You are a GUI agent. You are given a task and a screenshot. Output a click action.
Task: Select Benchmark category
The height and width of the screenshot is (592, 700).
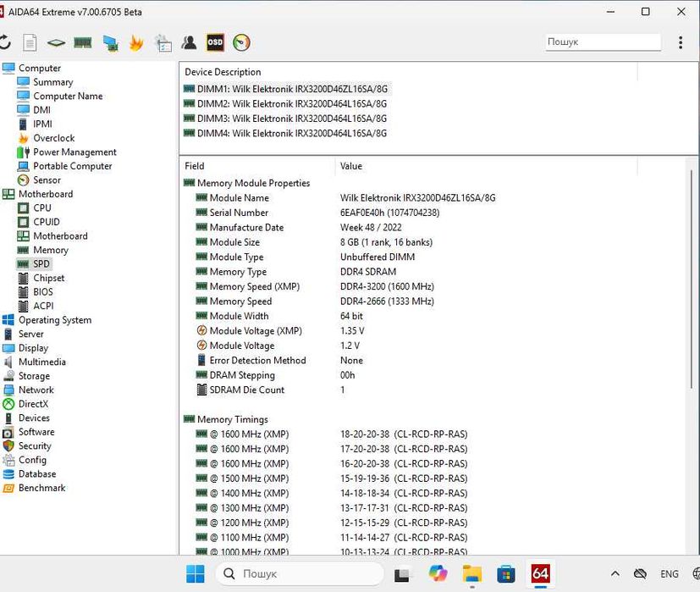(42, 488)
